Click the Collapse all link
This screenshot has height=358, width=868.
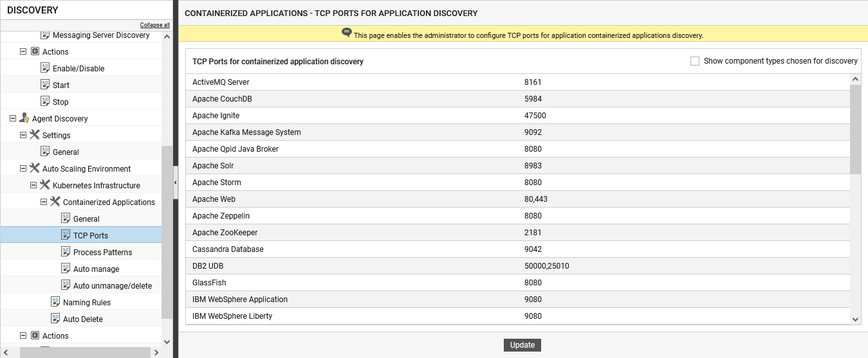[x=155, y=25]
